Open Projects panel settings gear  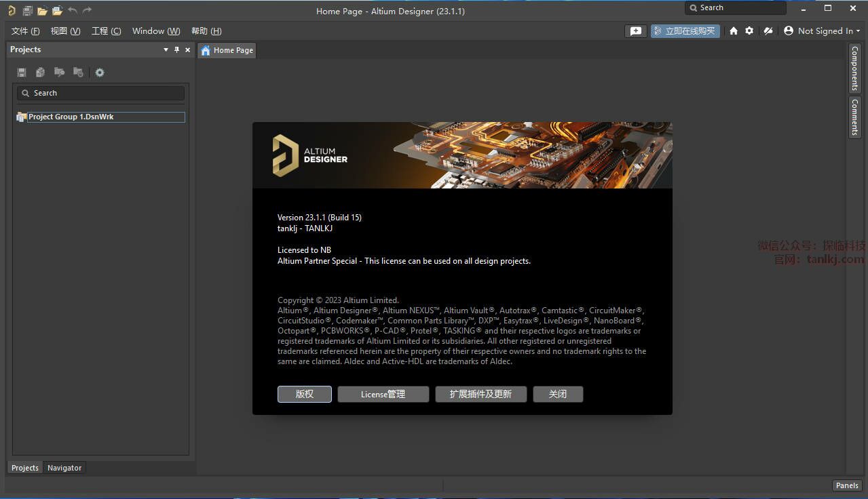(x=100, y=72)
